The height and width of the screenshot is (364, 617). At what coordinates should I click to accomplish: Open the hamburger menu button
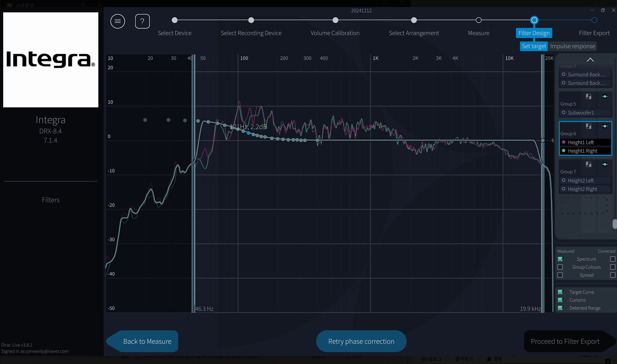pos(118,21)
